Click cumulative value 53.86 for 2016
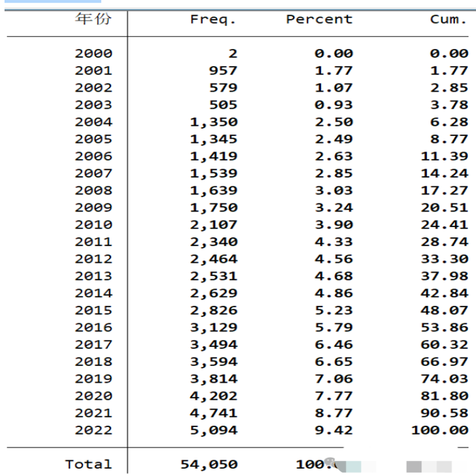Image resolution: width=476 pixels, height=476 pixels. click(x=445, y=327)
